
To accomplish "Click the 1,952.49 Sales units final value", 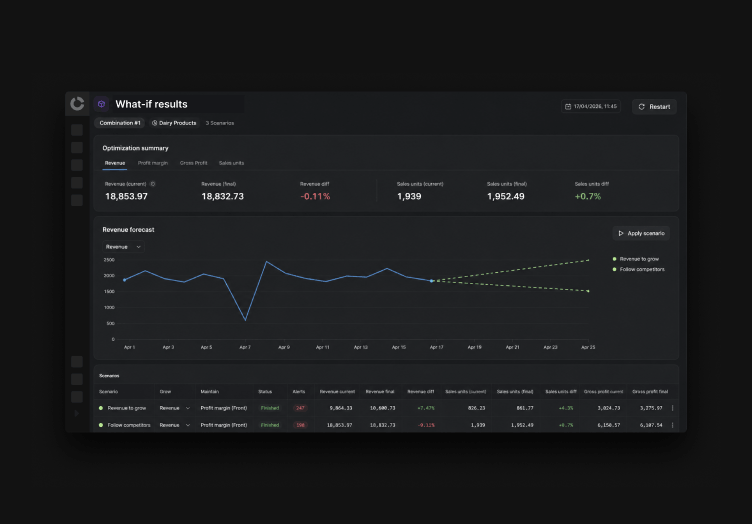I will pyautogui.click(x=505, y=197).
